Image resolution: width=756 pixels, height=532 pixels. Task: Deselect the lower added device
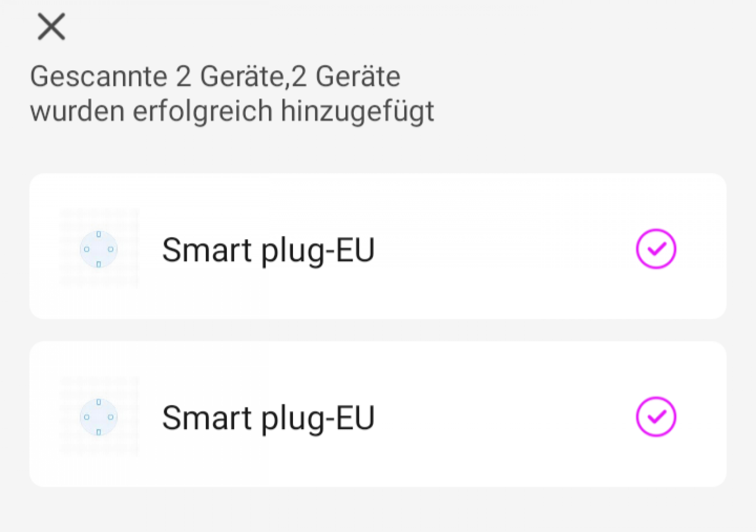[656, 416]
